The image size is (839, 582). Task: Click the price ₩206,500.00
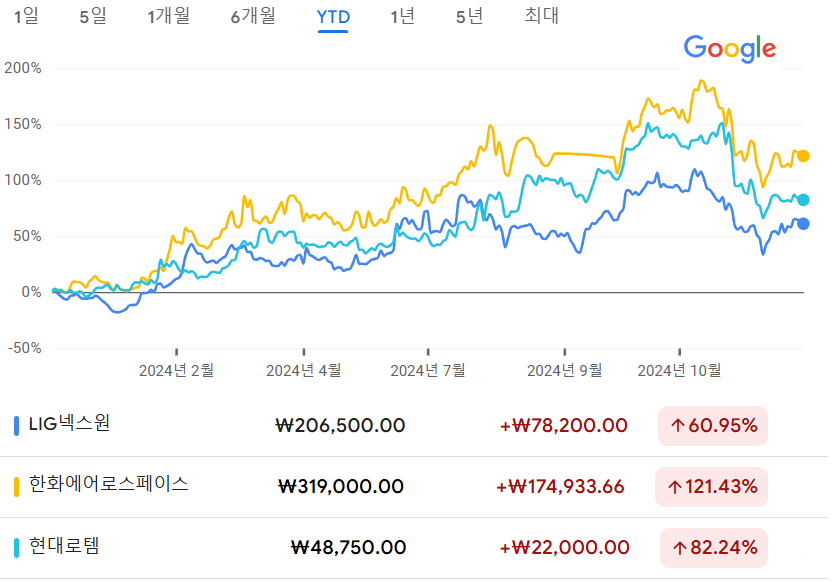(x=340, y=426)
